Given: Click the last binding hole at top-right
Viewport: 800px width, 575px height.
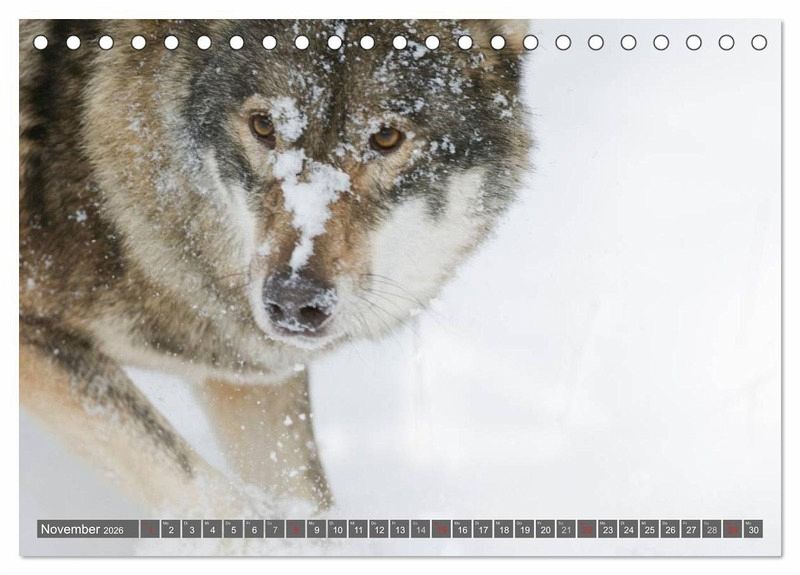Looking at the screenshot, I should pos(759,43).
